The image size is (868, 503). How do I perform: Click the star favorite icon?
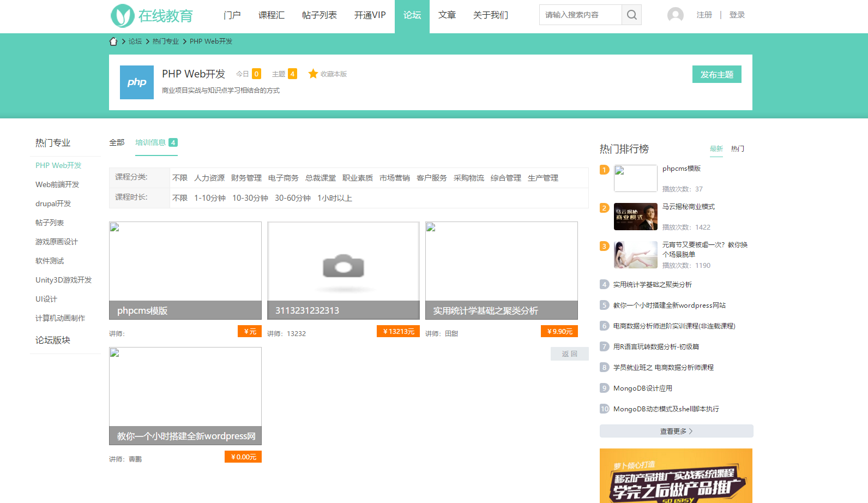(313, 74)
